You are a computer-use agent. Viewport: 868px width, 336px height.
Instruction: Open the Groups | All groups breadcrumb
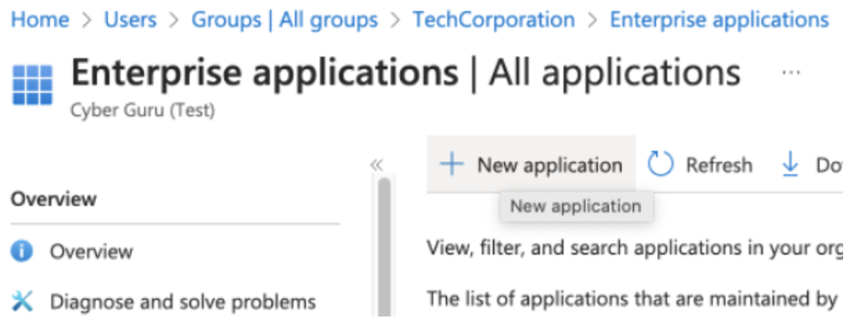pos(284,19)
